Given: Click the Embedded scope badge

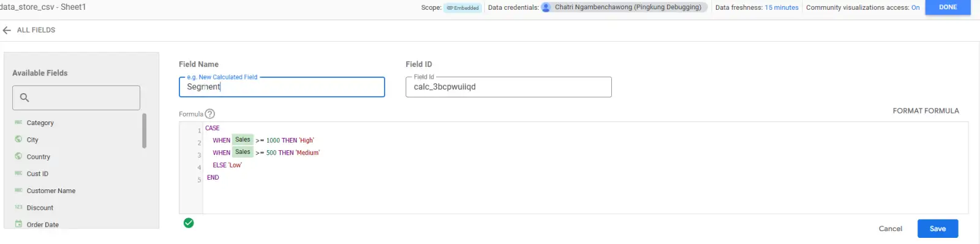Looking at the screenshot, I should point(463,8).
